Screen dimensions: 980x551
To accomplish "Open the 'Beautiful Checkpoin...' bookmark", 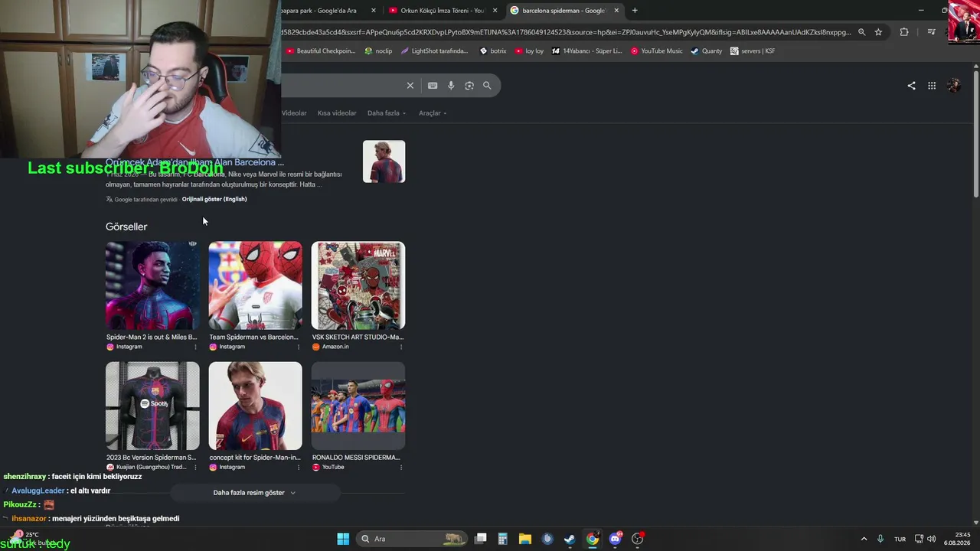I will click(x=321, y=51).
